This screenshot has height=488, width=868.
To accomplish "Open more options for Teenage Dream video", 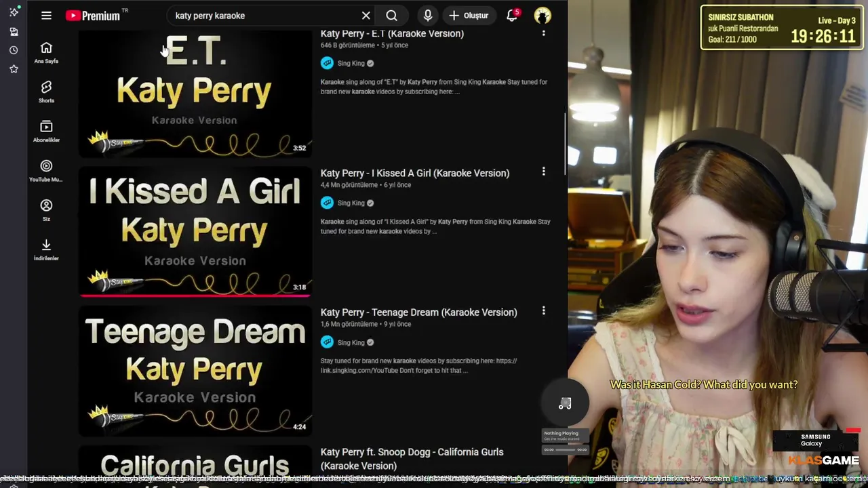I will point(543,310).
